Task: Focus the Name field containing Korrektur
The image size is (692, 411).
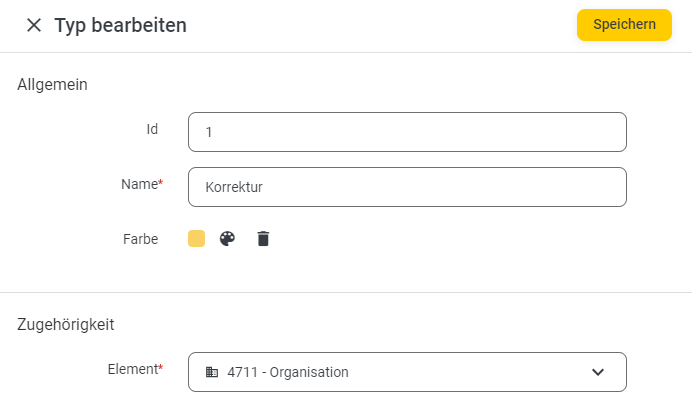Action: (x=407, y=187)
